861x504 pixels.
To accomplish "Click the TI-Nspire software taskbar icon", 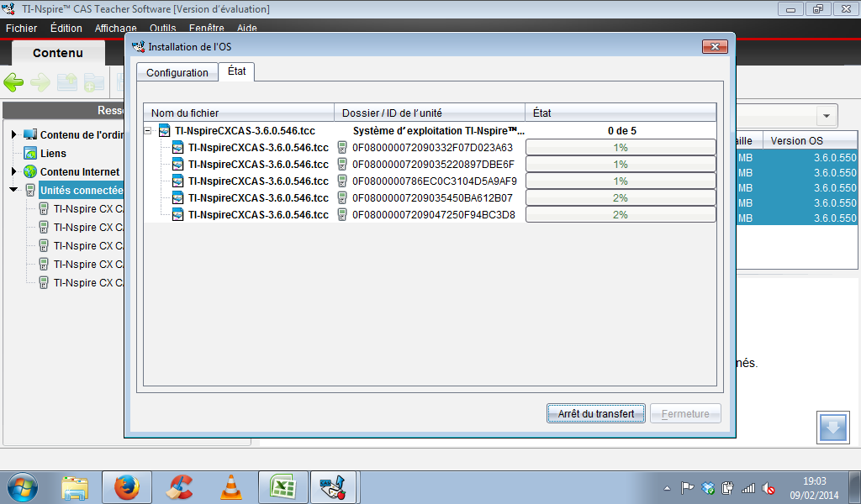I will (333, 487).
